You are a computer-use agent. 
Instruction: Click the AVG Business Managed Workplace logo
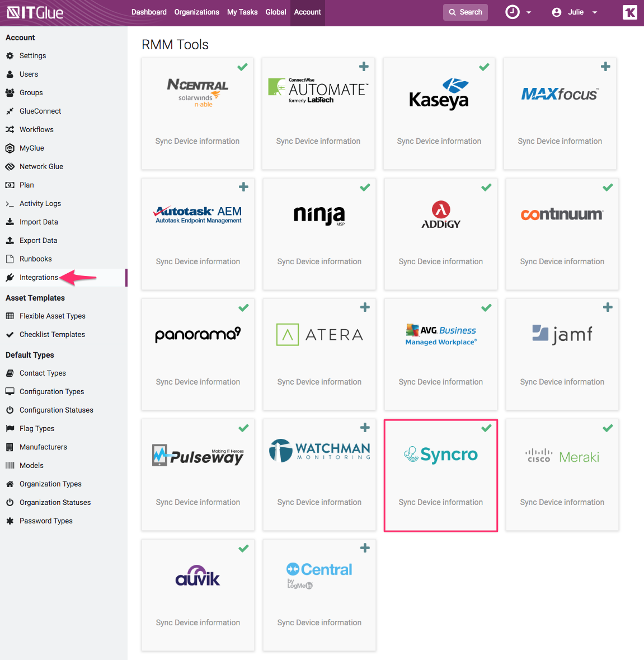click(441, 335)
